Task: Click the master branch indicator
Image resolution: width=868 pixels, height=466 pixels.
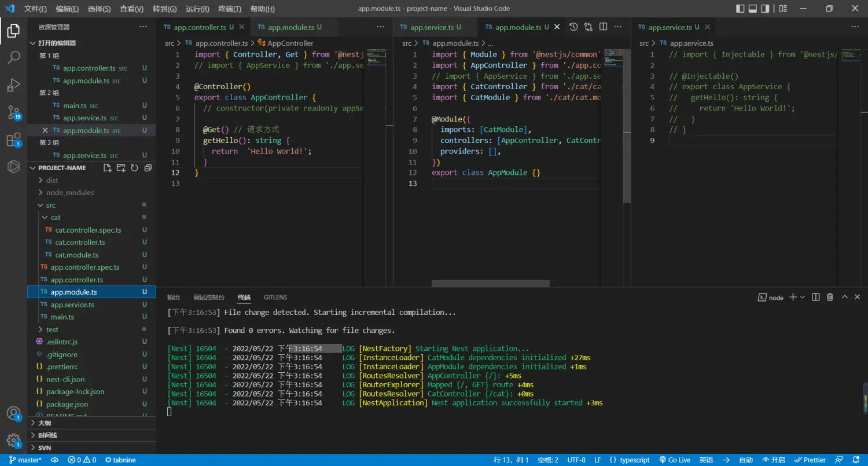Action: coord(25,460)
